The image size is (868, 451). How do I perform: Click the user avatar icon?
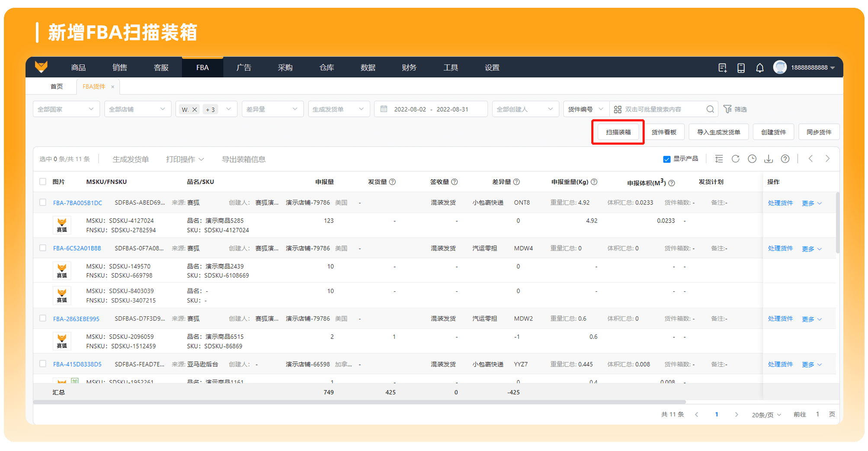coord(780,67)
